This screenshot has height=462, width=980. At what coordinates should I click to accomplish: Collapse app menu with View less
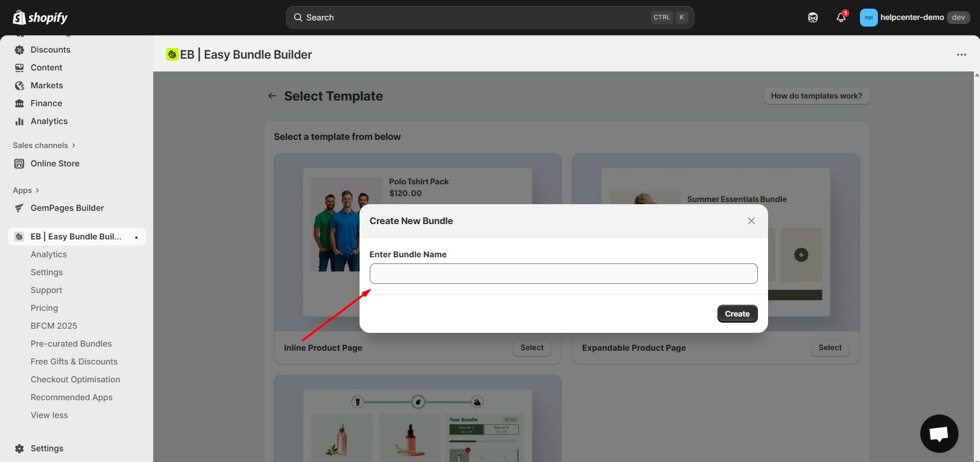pyautogui.click(x=49, y=415)
